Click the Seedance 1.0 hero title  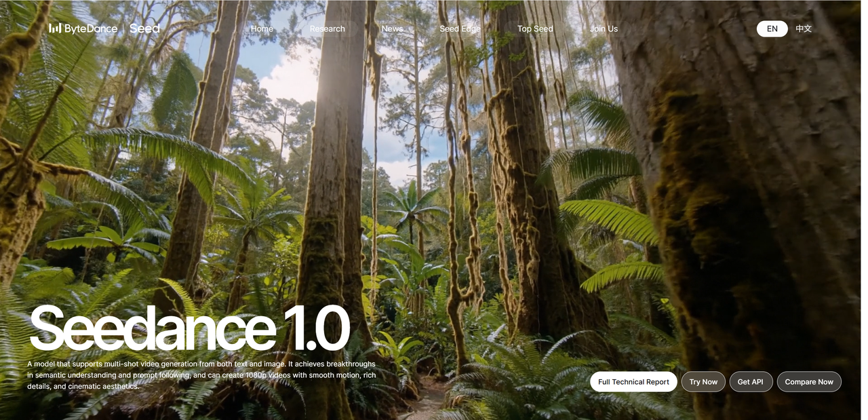tap(189, 328)
